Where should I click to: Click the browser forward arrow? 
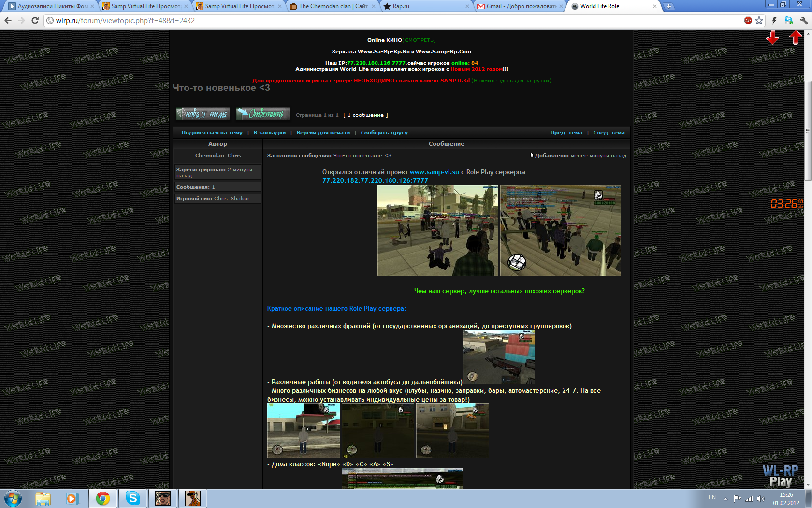pyautogui.click(x=21, y=20)
